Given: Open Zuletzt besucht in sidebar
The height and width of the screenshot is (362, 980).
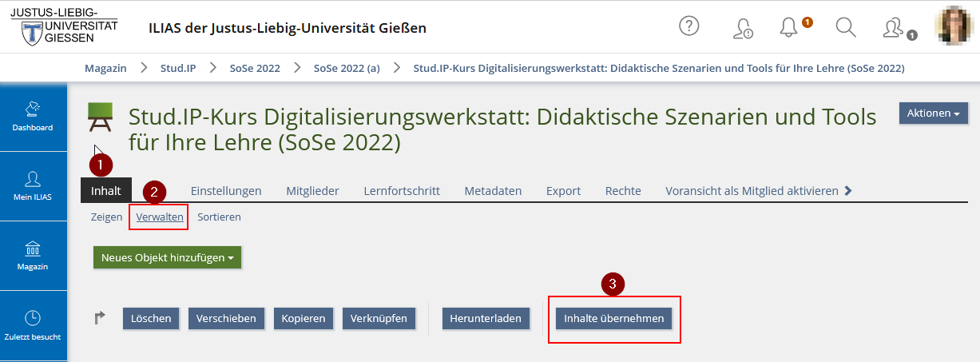Looking at the screenshot, I should [33, 324].
